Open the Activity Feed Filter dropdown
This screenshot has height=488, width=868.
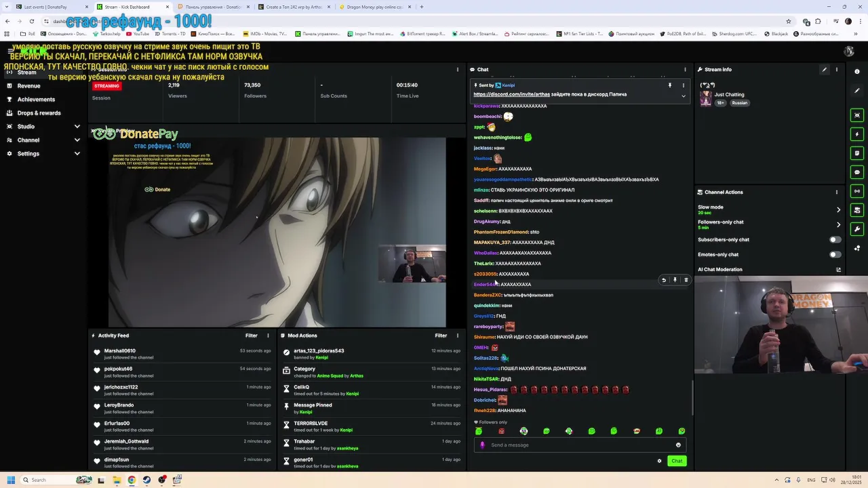[x=251, y=335]
